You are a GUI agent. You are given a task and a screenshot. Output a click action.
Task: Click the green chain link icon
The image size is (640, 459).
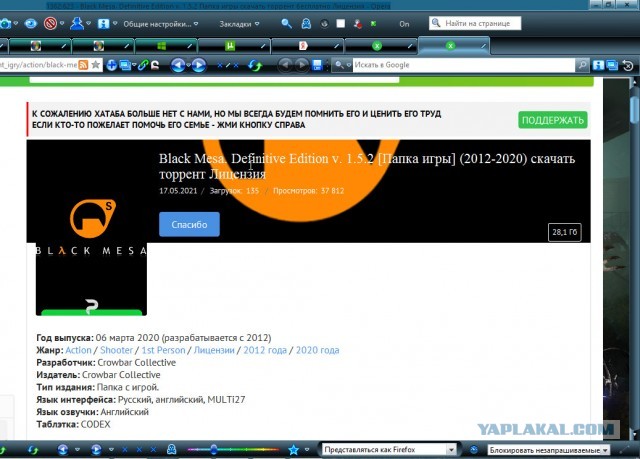tap(143, 65)
